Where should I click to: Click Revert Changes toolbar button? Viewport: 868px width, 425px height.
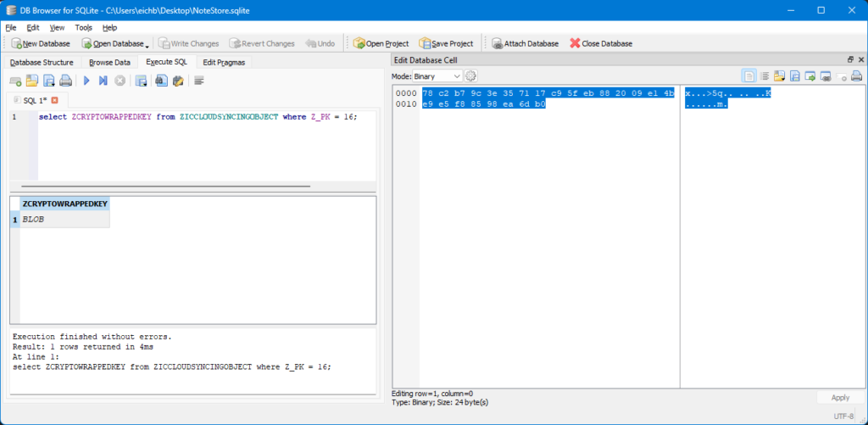pyautogui.click(x=262, y=43)
